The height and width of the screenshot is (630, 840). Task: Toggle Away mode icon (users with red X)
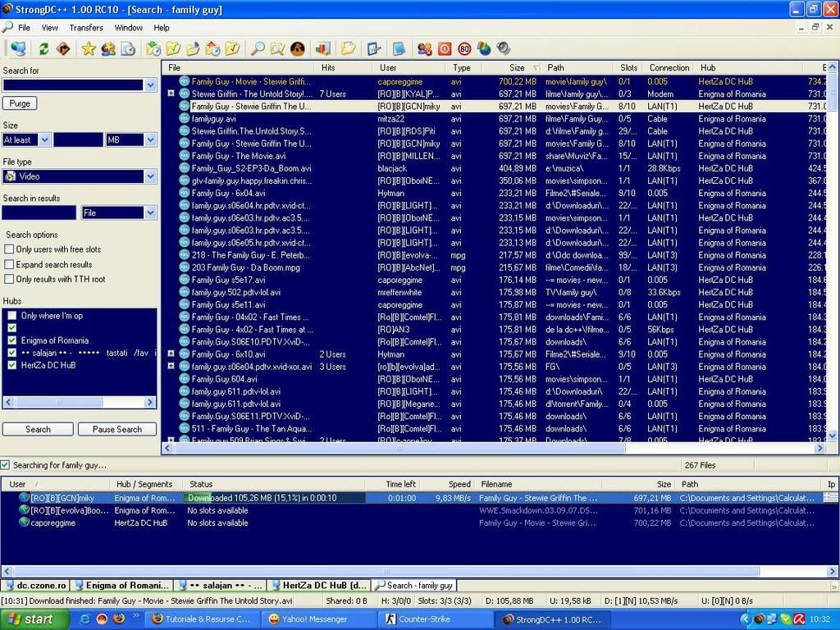pos(425,48)
